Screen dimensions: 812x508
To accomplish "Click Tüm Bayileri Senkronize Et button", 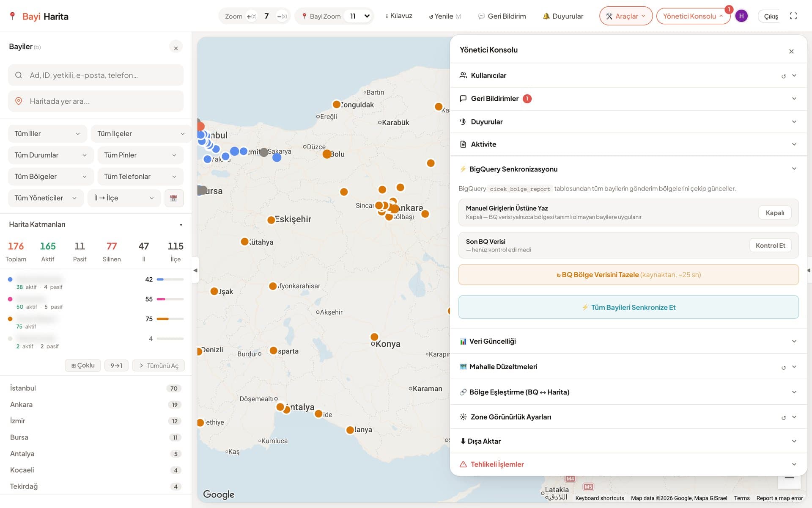I will (x=628, y=307).
